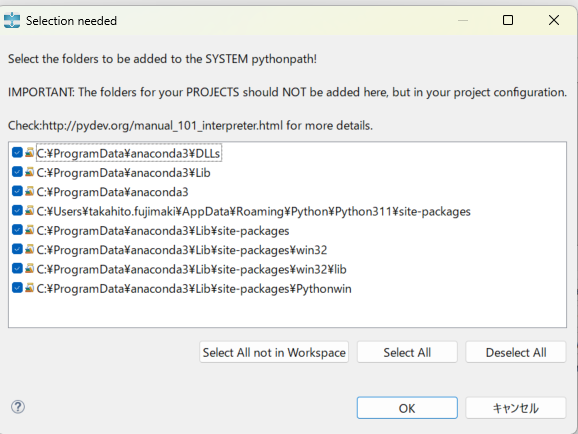Uncheck the anaconda3\Lib\site-packages checkbox

pos(17,230)
